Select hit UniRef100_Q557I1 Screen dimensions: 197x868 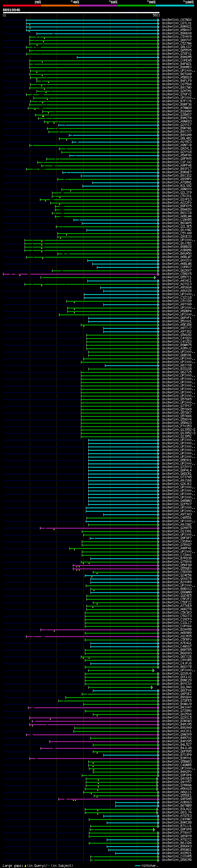(176, 277)
